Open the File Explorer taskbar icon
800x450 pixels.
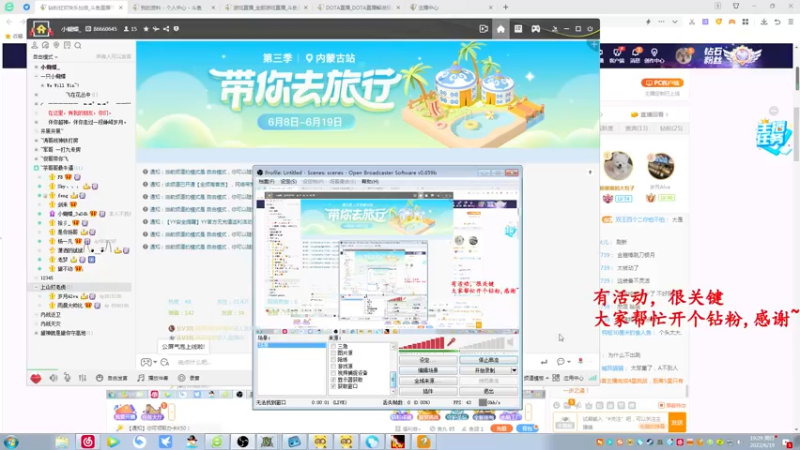(x=62, y=441)
